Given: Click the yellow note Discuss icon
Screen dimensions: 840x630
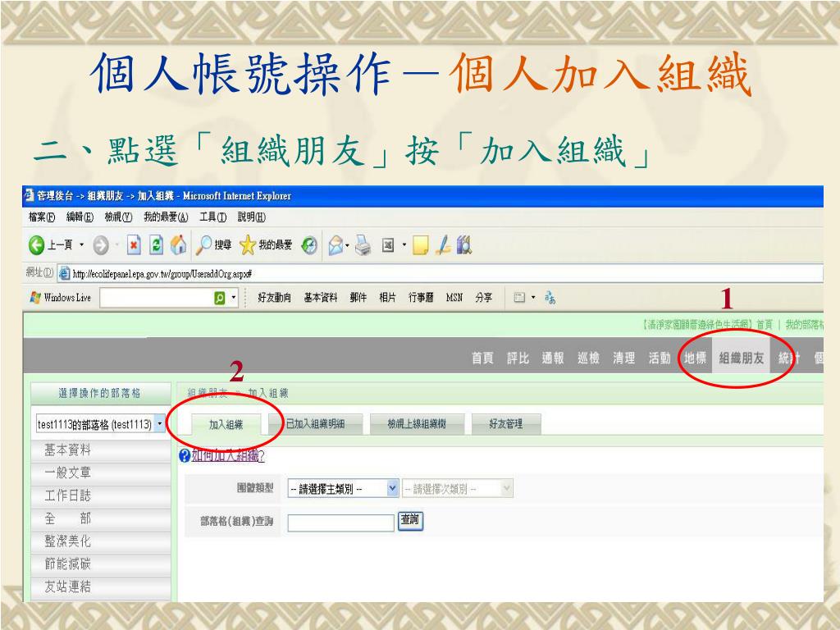Looking at the screenshot, I should point(420,245).
